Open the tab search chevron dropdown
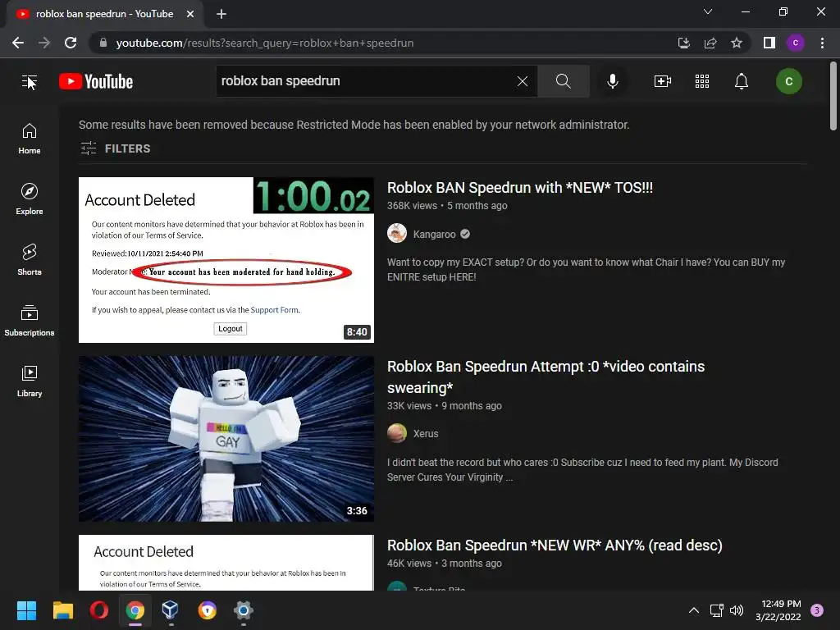The height and width of the screenshot is (630, 840). click(708, 11)
